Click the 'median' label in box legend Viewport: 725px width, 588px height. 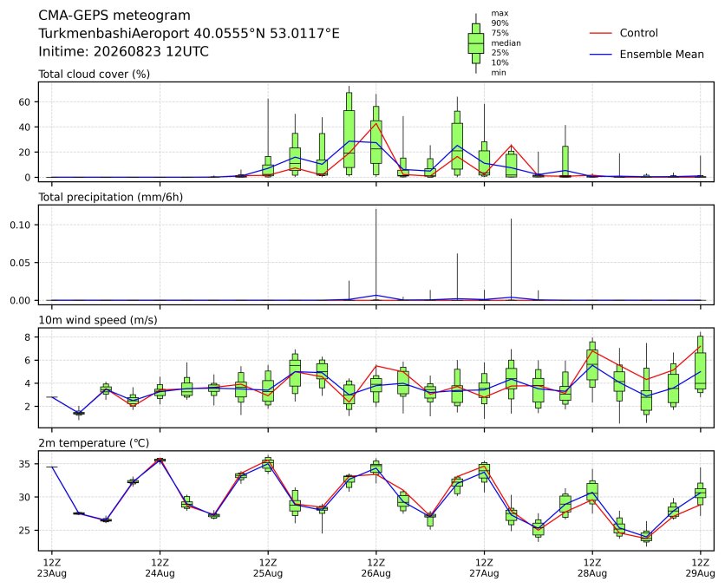coord(506,43)
